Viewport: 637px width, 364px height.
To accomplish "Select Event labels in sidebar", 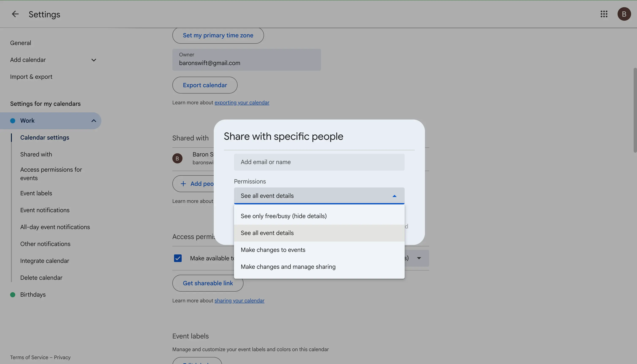I will pyautogui.click(x=36, y=193).
